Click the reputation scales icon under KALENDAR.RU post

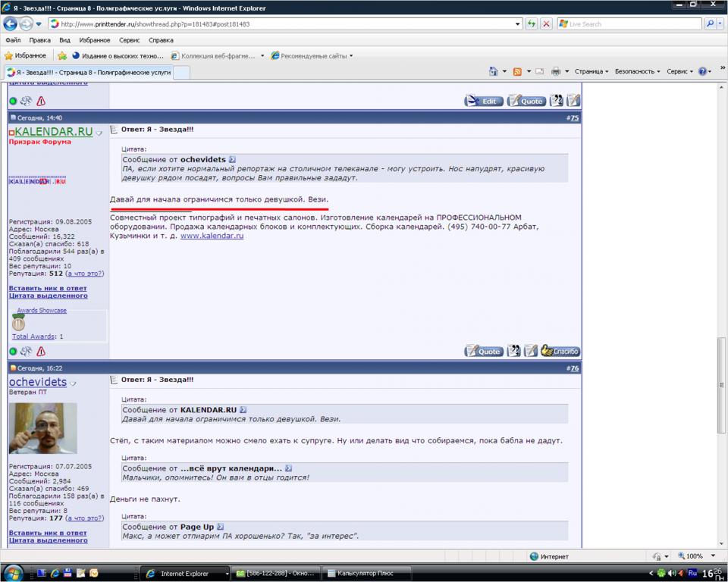[x=27, y=352]
